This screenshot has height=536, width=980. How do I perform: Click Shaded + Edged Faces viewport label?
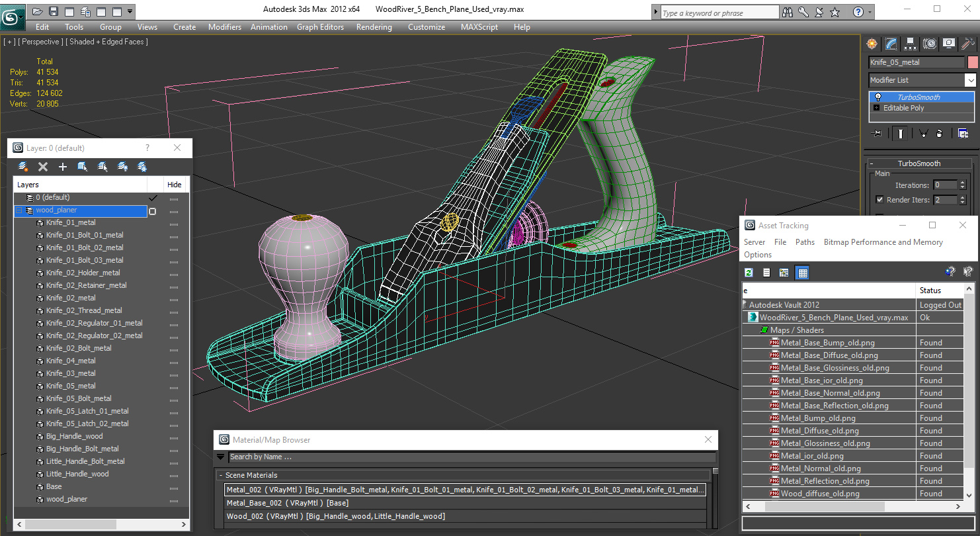click(x=108, y=42)
